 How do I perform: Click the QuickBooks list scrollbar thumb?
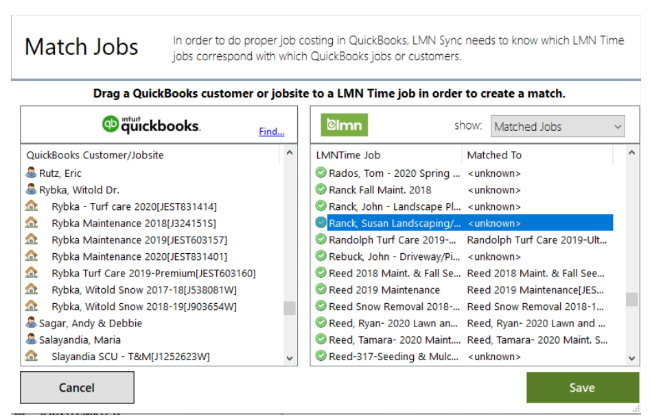click(290, 308)
